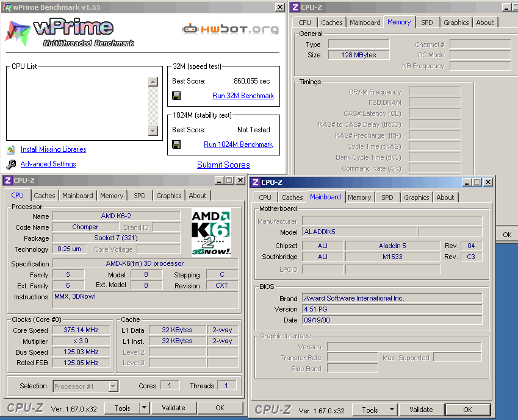Viewport: 518px width, 420px height.
Task: Click the Southbridge M1533 value
Action: pos(392,257)
